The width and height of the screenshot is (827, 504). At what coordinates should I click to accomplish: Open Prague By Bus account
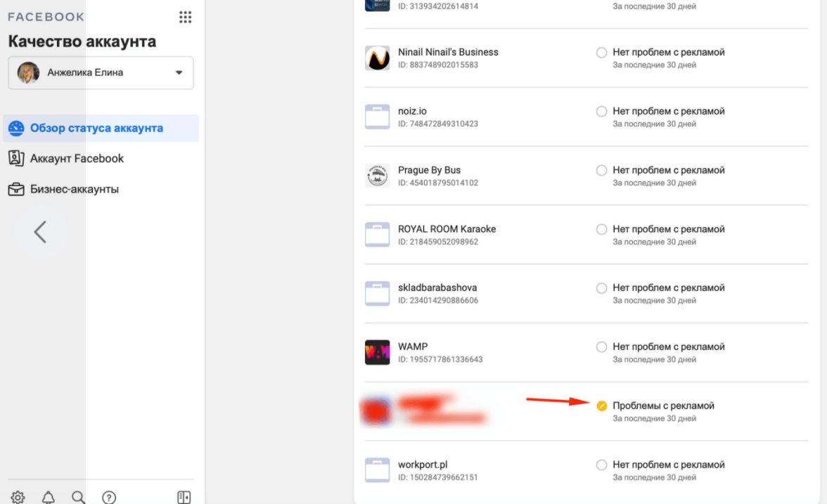429,170
